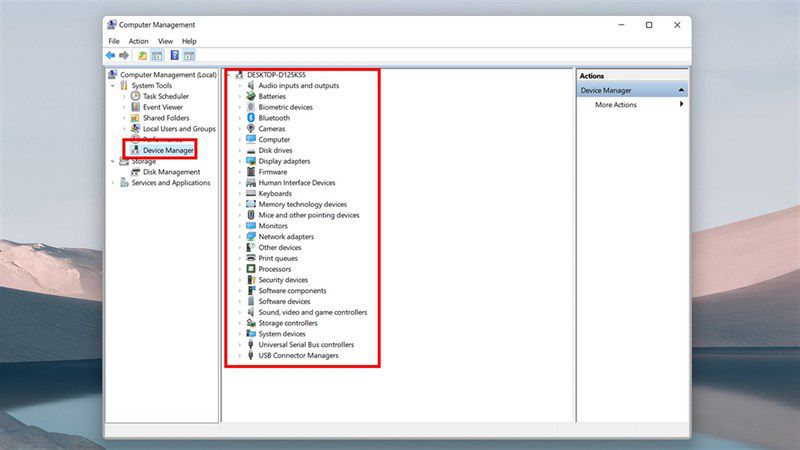800x450 pixels.
Task: Click the Firmware chip icon
Action: click(251, 171)
